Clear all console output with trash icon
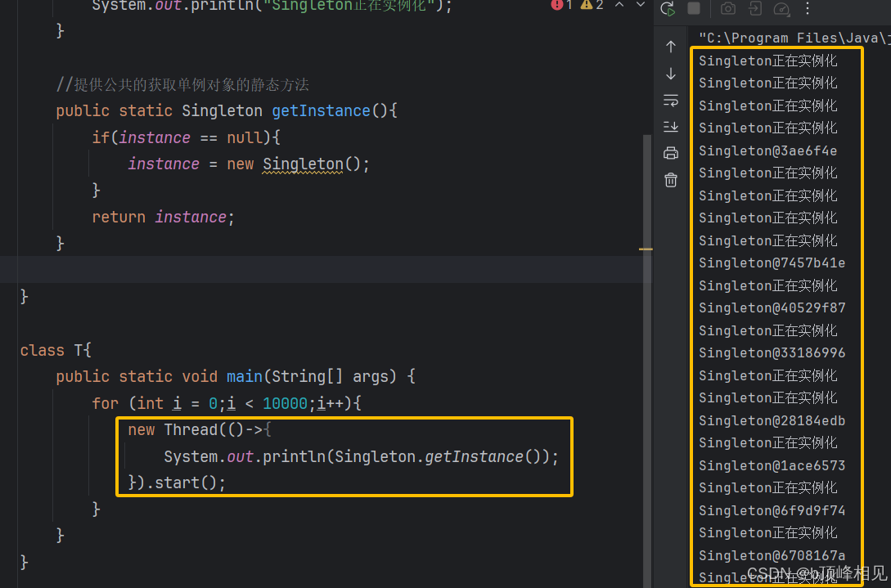The image size is (891, 588). pyautogui.click(x=671, y=180)
